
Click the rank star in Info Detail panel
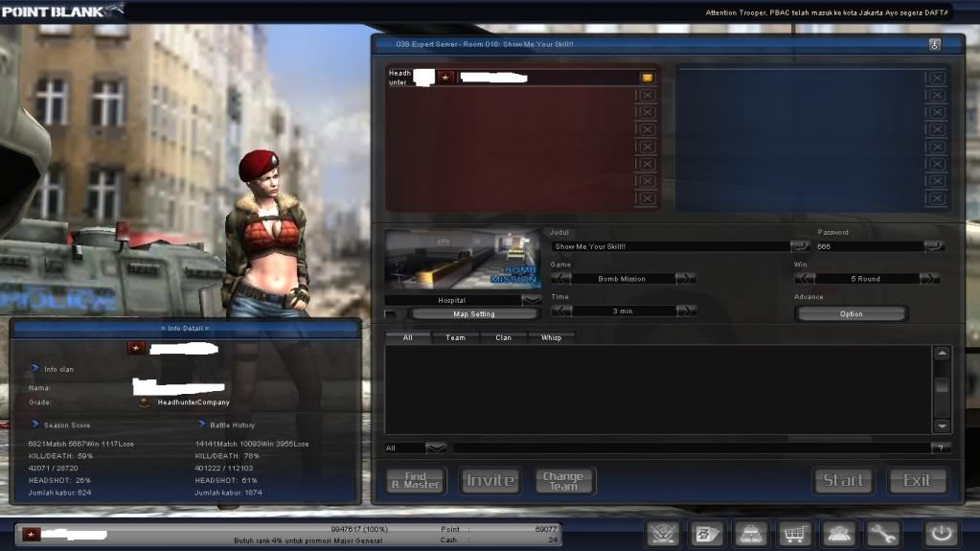pyautogui.click(x=136, y=348)
